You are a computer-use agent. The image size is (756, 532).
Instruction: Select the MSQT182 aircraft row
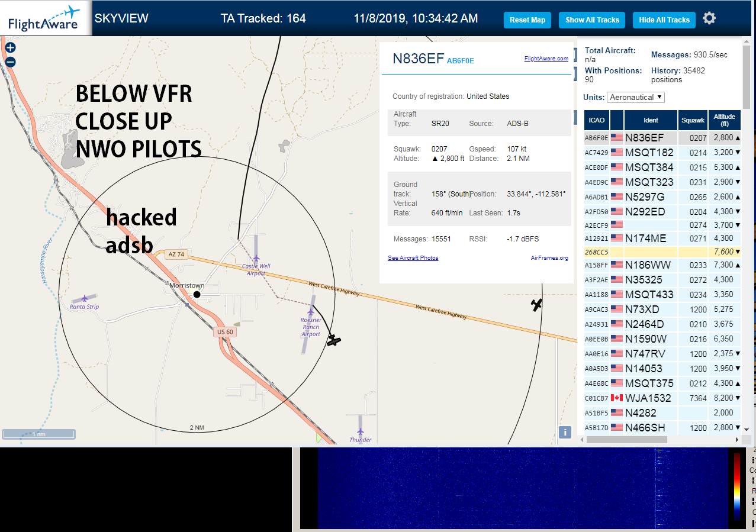pos(662,152)
